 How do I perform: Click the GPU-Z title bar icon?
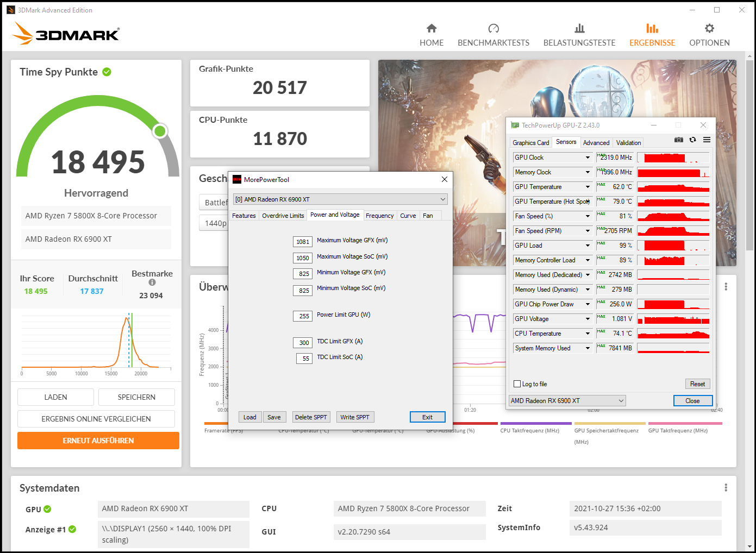pos(515,125)
